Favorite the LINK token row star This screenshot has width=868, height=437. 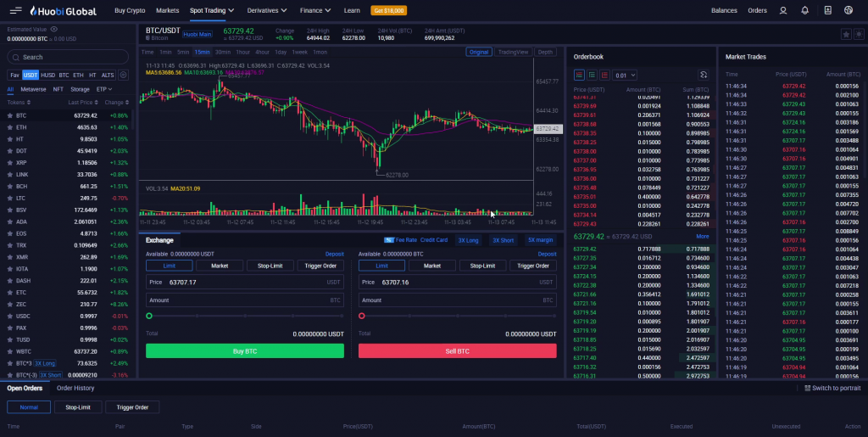[9, 175]
